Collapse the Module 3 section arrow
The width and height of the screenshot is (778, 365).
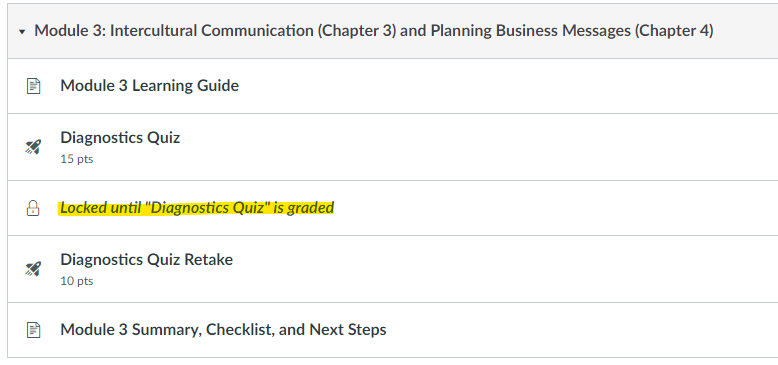click(x=21, y=32)
